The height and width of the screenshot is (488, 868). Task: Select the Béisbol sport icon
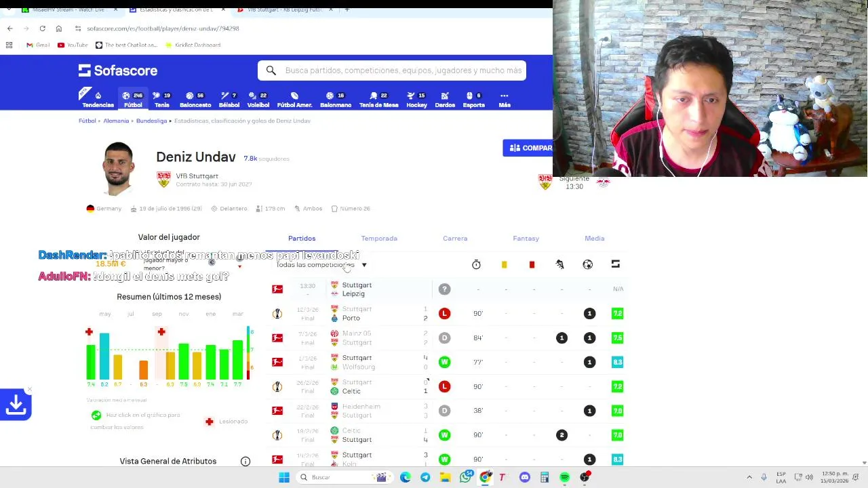[x=229, y=99]
